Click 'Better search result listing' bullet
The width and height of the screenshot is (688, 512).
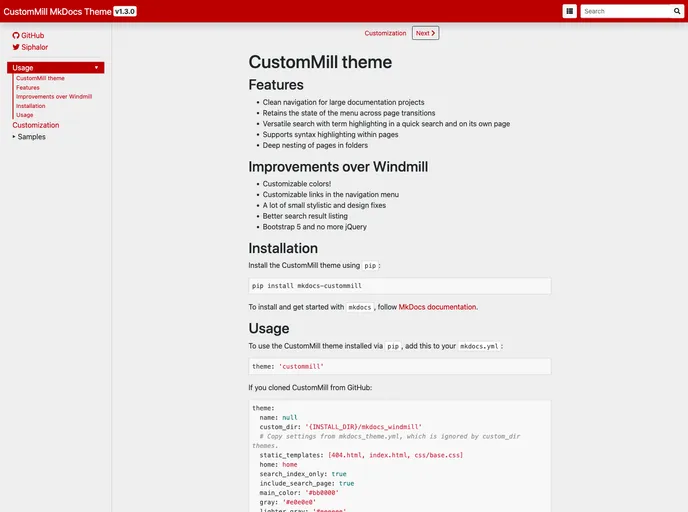[x=305, y=216]
